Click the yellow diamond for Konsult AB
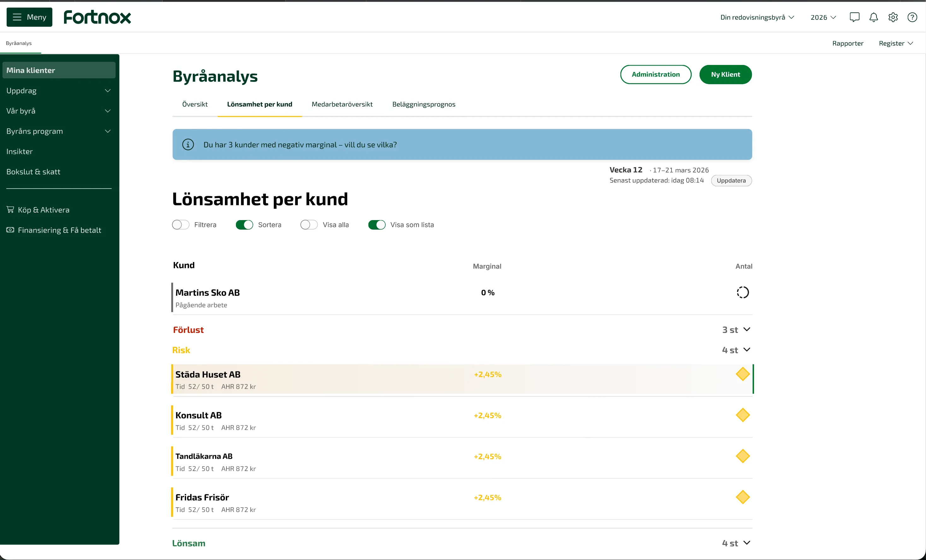926x560 pixels. [x=743, y=415]
